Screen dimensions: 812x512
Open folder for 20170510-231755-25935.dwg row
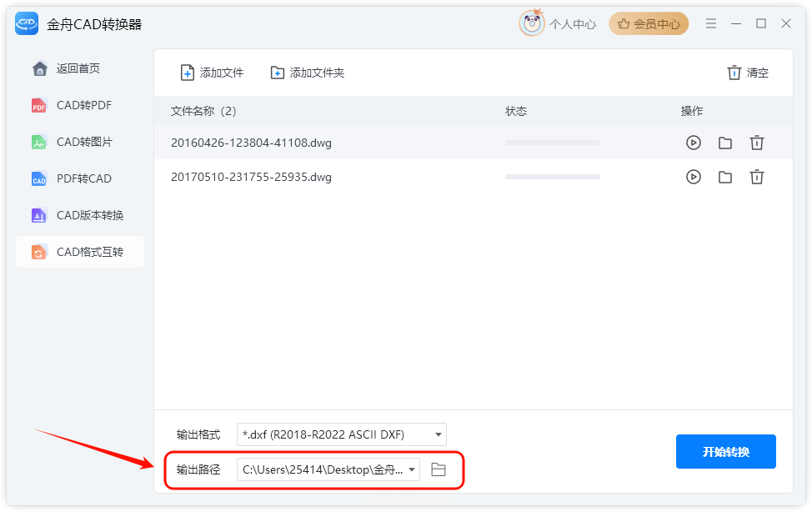(725, 178)
